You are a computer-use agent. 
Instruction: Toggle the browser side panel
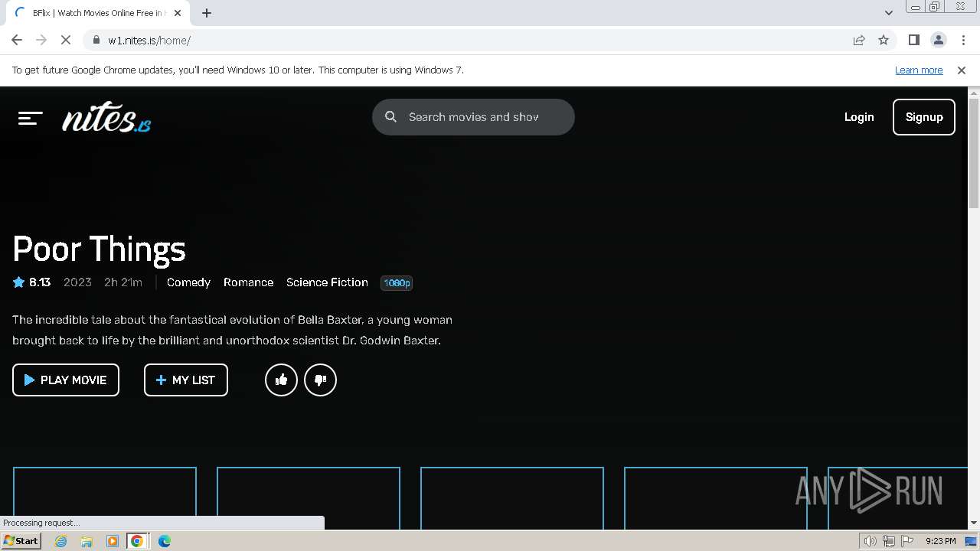point(913,40)
